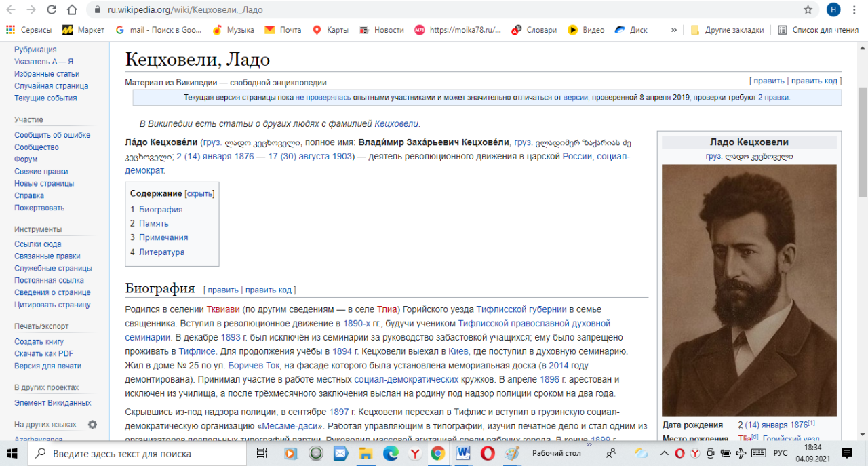Reload the page with the refresh icon
The width and height of the screenshot is (868, 466).
click(x=52, y=10)
